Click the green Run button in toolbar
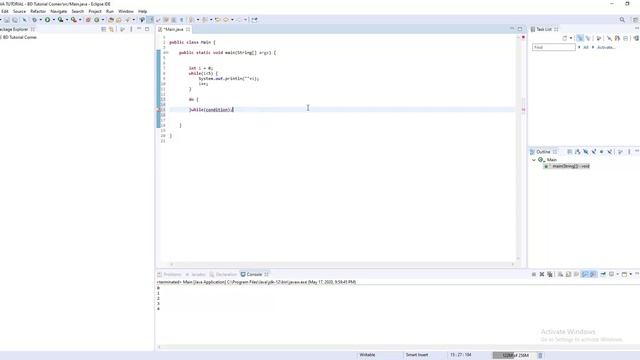Screen dimensions: 640x360 [47, 20]
